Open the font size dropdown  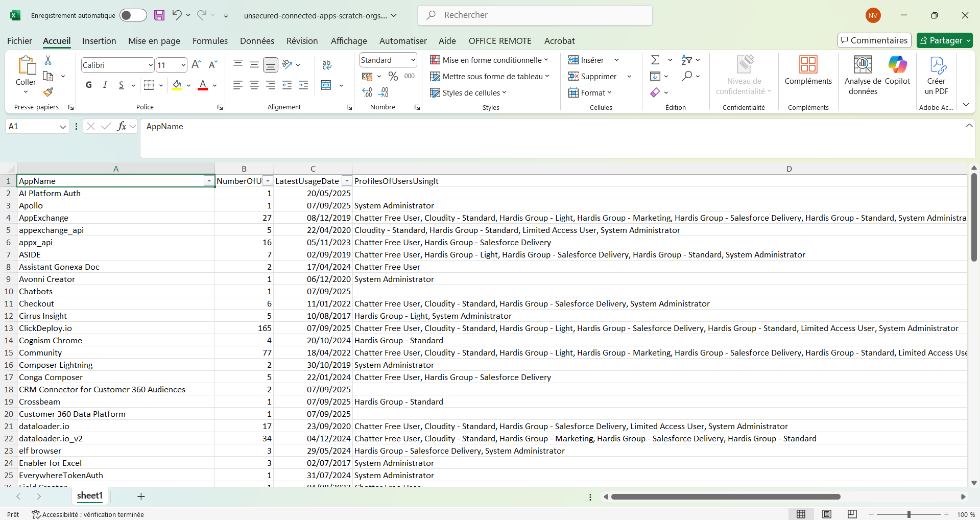click(x=183, y=65)
